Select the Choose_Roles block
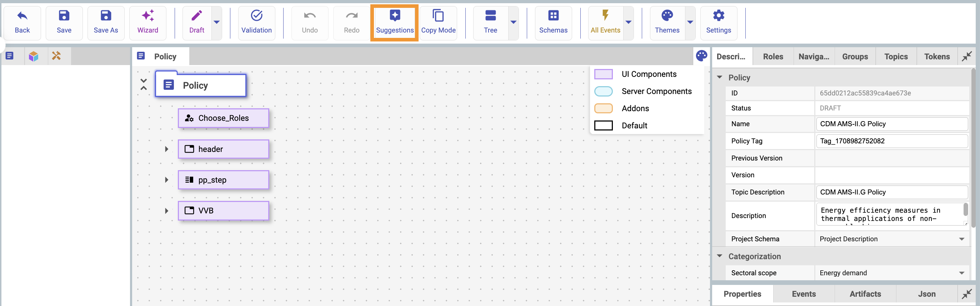The image size is (980, 306). [x=223, y=118]
